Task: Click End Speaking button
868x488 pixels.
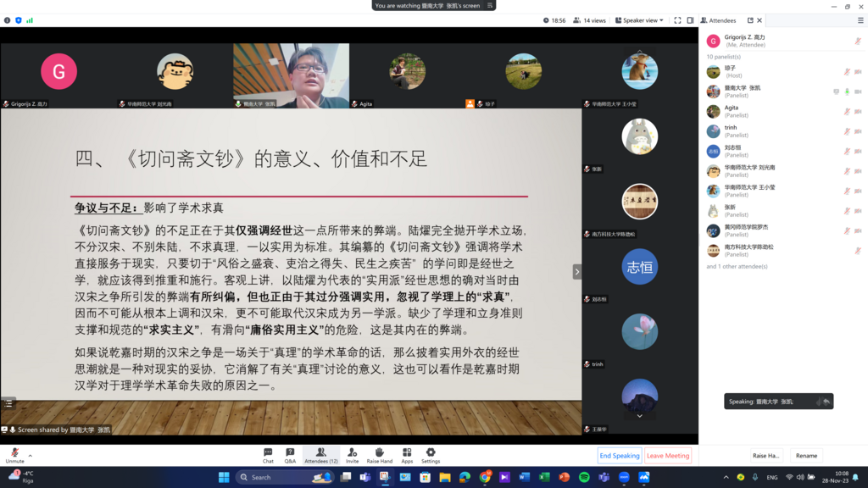Action: 620,455
